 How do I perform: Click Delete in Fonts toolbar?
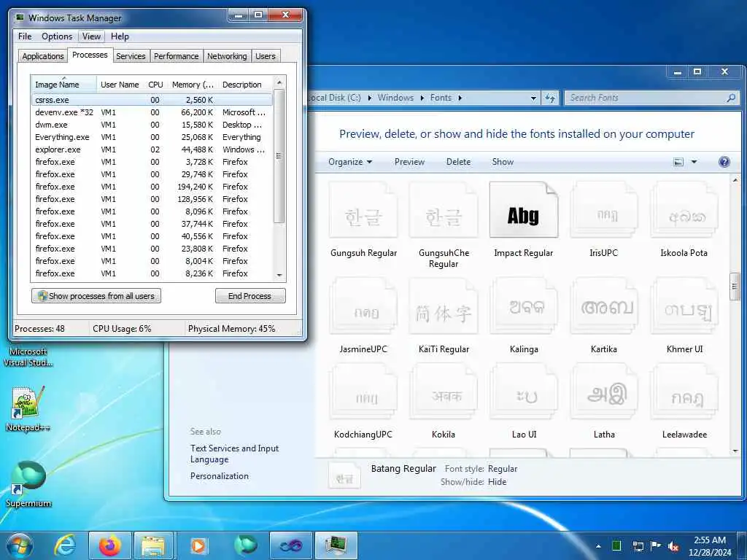click(458, 162)
